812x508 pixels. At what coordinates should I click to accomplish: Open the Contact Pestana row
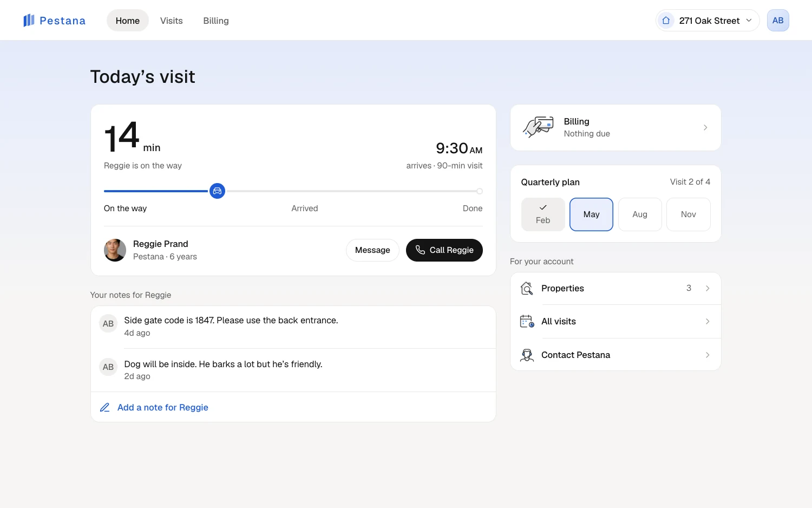(615, 355)
